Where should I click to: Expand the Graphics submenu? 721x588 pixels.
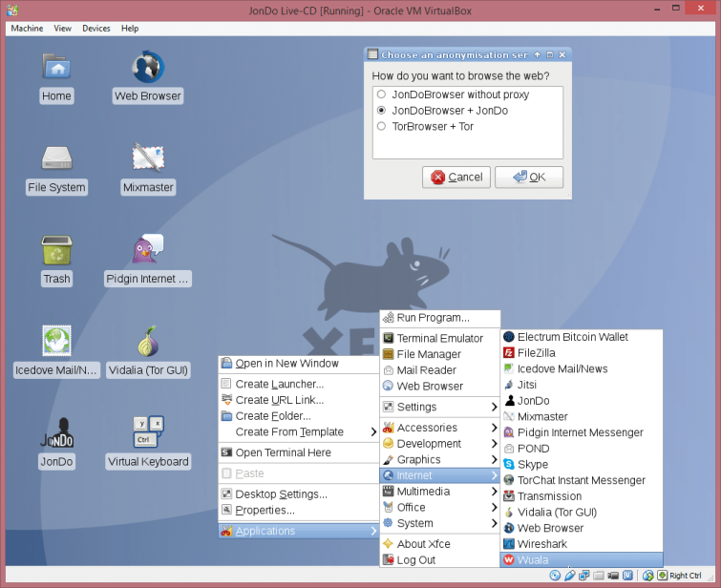tap(439, 460)
